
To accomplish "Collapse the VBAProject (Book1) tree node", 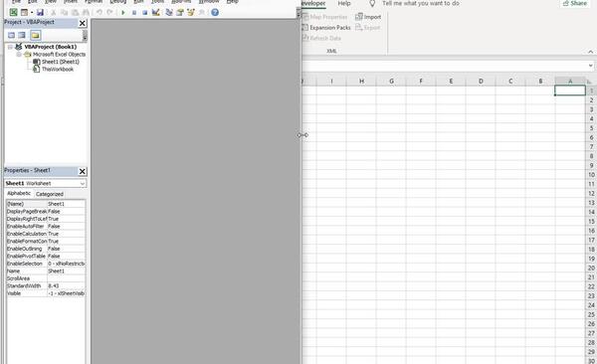I will (10, 47).
